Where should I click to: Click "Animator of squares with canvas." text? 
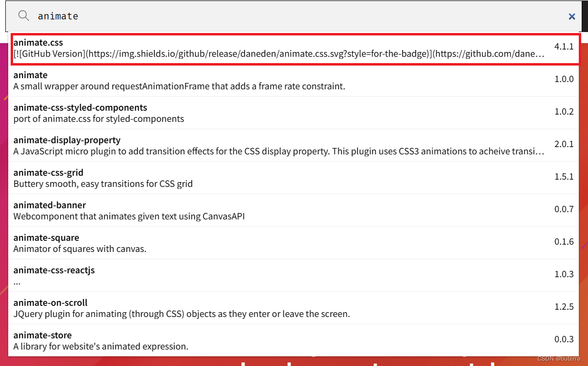point(80,249)
